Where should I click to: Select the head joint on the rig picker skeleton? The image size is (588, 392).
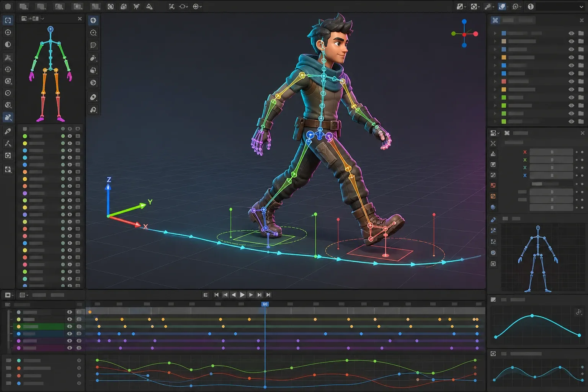[50, 29]
